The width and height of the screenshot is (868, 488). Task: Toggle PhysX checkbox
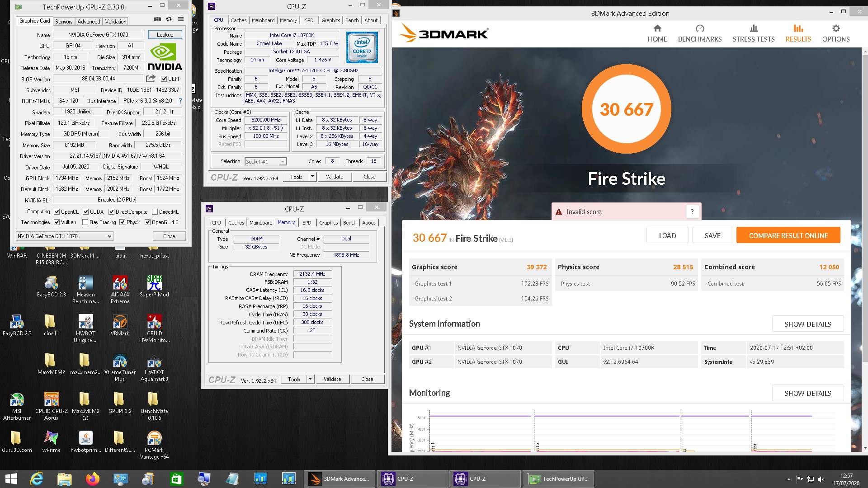[x=122, y=222]
